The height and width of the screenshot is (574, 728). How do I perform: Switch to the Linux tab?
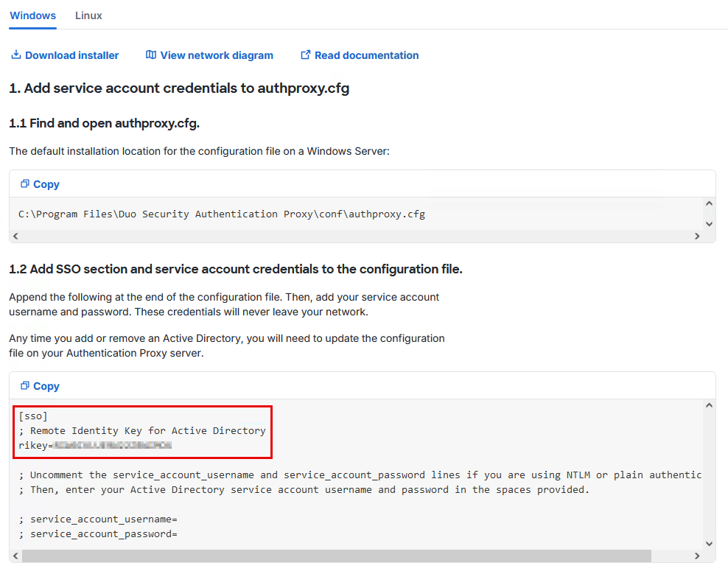click(88, 15)
